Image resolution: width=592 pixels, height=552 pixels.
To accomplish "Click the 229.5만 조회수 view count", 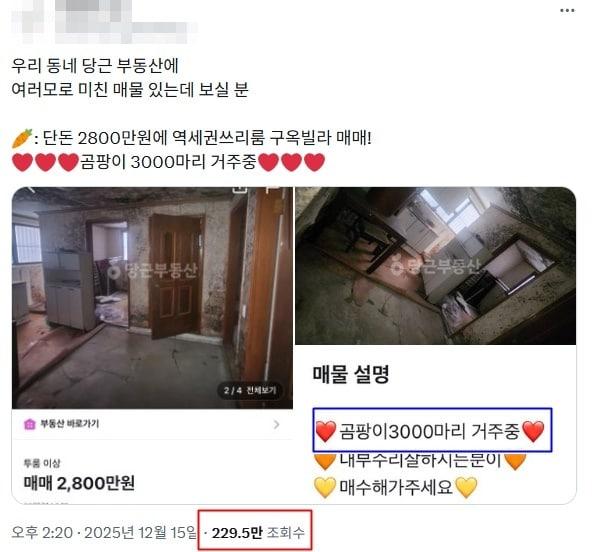I will 258,533.
